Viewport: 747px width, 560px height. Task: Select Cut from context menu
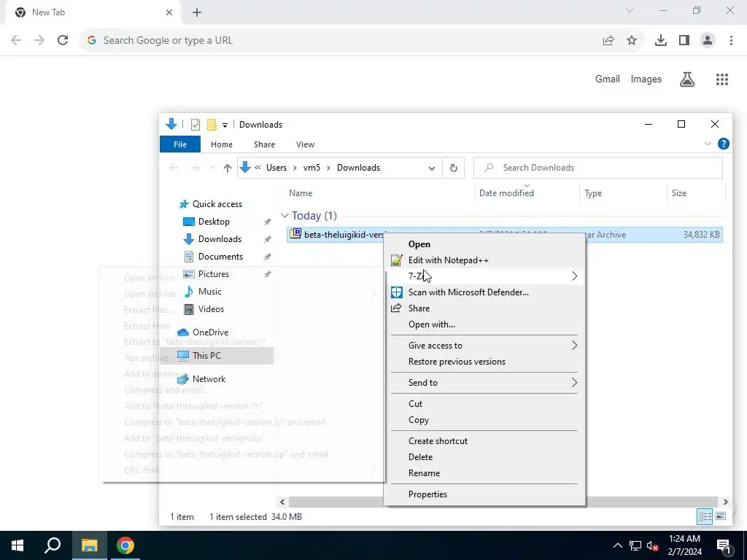[484, 404]
